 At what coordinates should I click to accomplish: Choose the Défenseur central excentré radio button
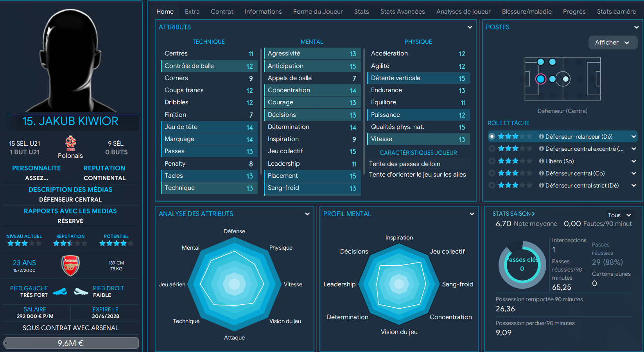tap(492, 149)
